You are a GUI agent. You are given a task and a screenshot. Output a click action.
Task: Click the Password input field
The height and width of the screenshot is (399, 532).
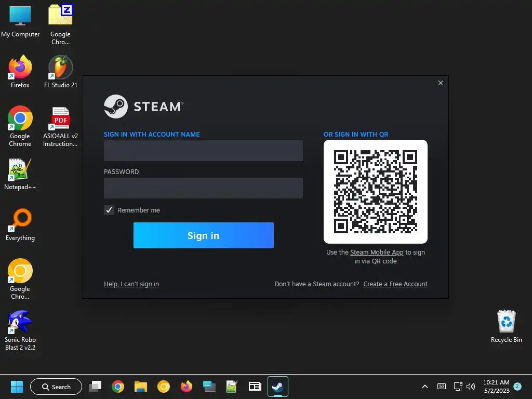[x=203, y=188]
